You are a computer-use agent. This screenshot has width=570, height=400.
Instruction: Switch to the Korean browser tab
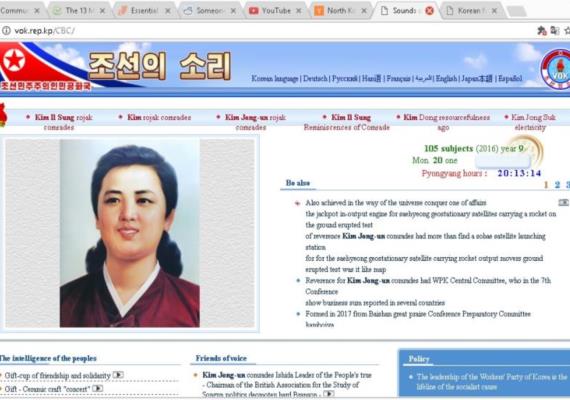(472, 11)
